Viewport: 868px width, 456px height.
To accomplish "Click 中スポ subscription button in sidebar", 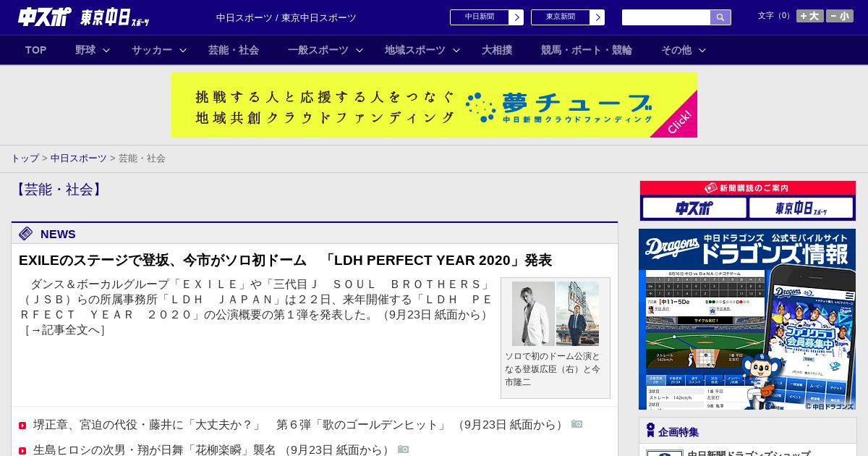I will coord(694,208).
